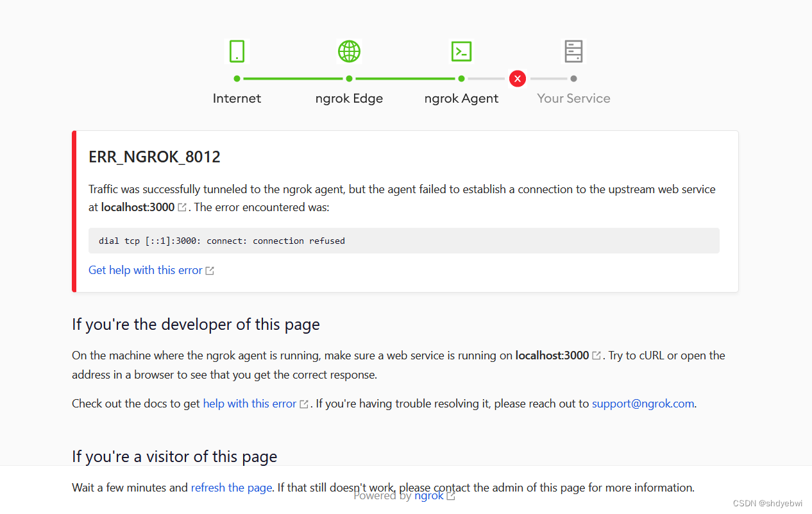Image resolution: width=812 pixels, height=514 pixels.
Task: Click external link icon next to 'Powered by ngrok'
Action: point(451,496)
